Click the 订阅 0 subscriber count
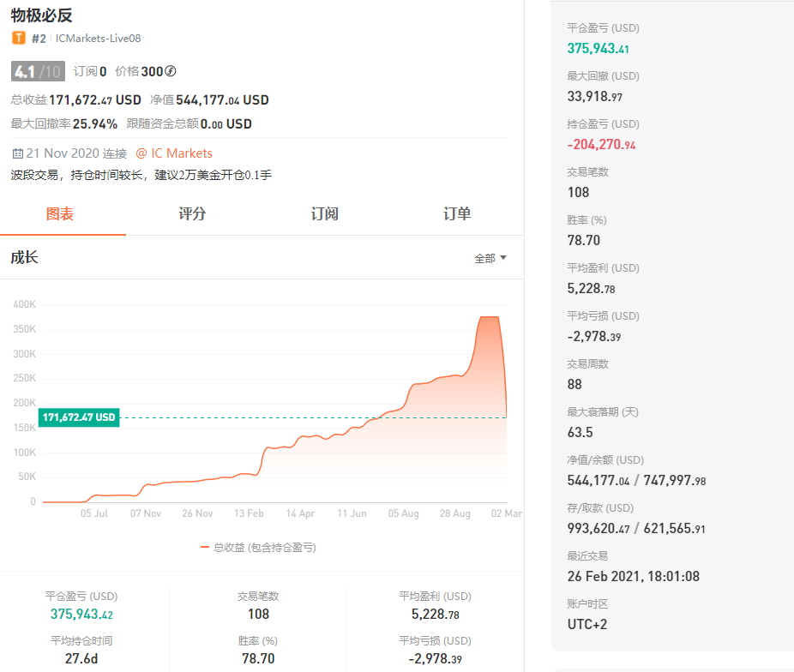This screenshot has width=794, height=672. pyautogui.click(x=90, y=71)
